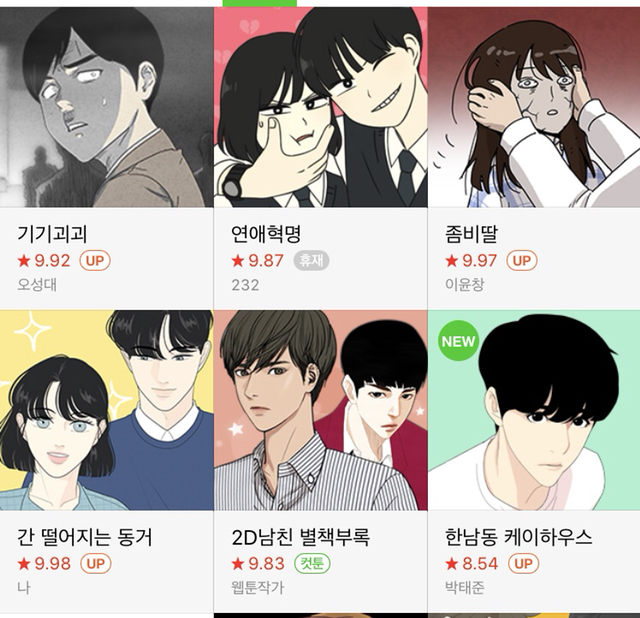Image resolution: width=640 pixels, height=618 pixels.
Task: Click the 컷툰 badge next to 9.83
Action: (312, 564)
